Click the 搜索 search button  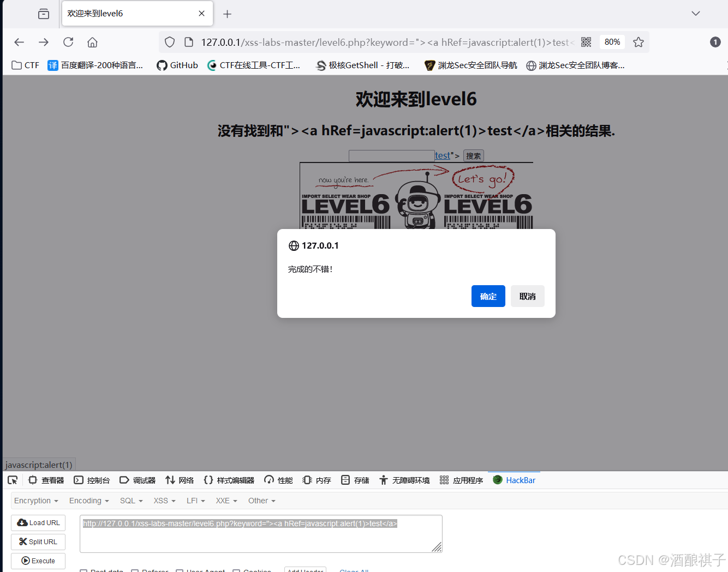[474, 156]
